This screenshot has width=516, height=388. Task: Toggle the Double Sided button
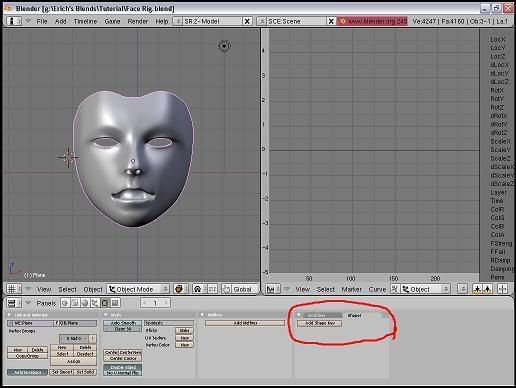123,367
